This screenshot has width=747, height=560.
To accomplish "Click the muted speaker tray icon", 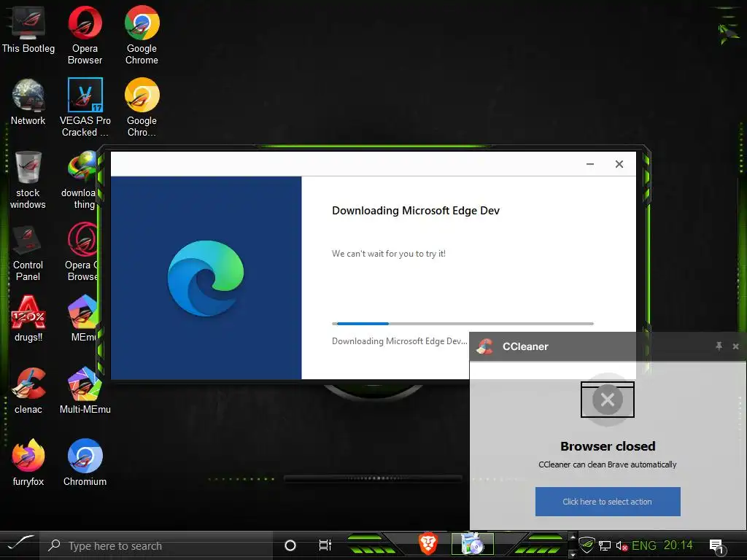I will coord(622,546).
